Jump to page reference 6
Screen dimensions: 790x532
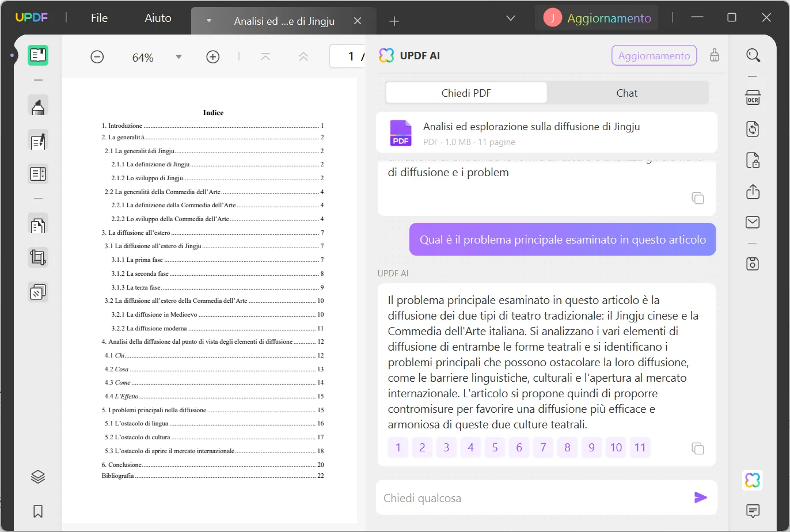[519, 447]
